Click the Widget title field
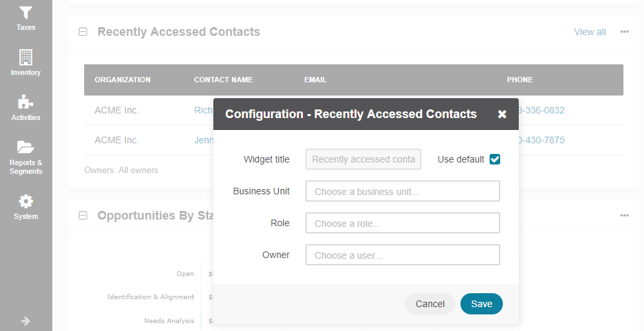Viewport: 644px width, 331px height. (364, 159)
